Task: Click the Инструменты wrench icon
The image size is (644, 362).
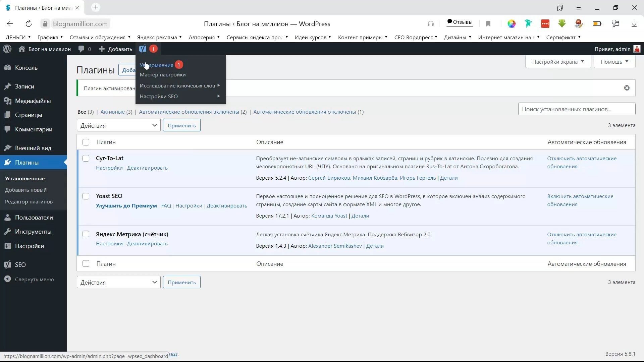Action: click(8, 232)
